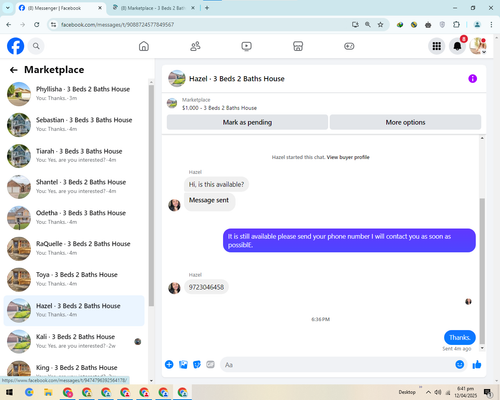Screen dimensions: 500x400
Task: Open the taskbar volume speaker icon
Action: coord(438,392)
